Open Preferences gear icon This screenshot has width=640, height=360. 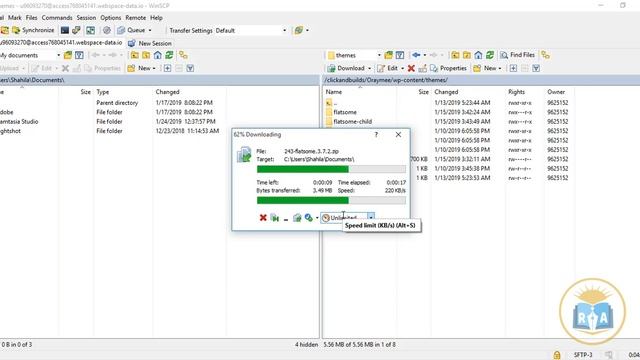pyautogui.click(x=107, y=30)
